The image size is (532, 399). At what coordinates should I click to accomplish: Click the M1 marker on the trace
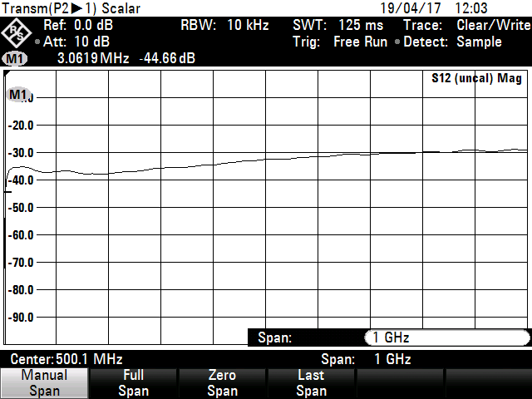pyautogui.click(x=17, y=95)
